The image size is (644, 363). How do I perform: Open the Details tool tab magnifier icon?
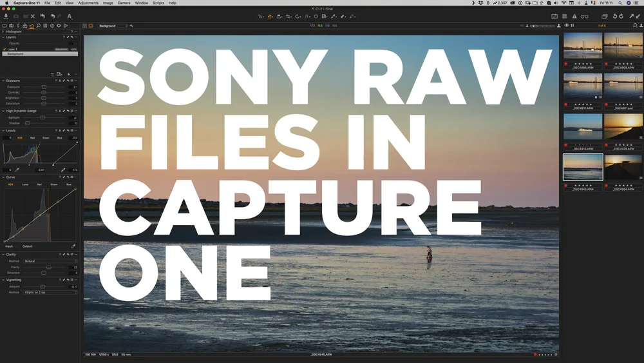coord(39,26)
